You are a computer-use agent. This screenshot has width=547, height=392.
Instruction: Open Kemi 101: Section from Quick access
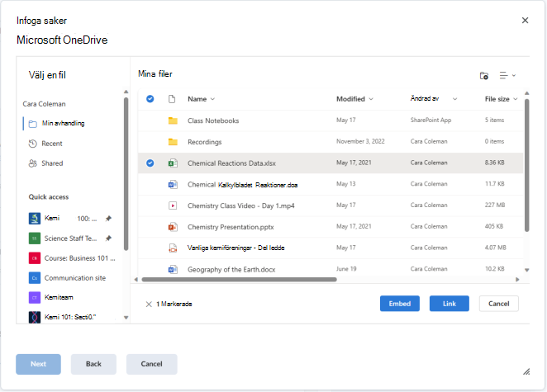pyautogui.click(x=70, y=317)
